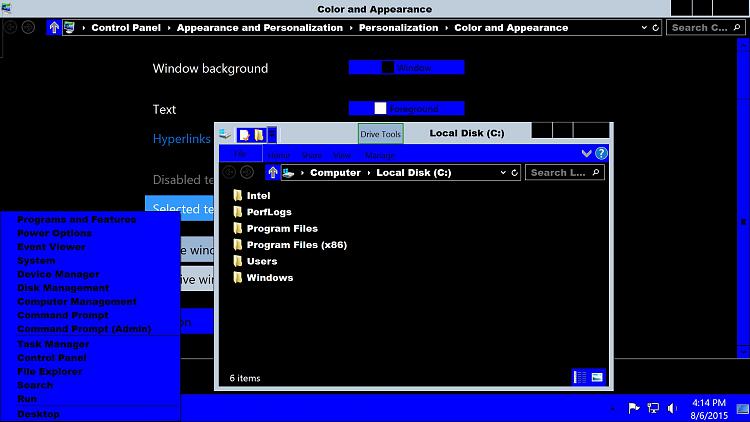
Task: Select the Program Files (x86) folder name
Action: pyautogui.click(x=297, y=244)
